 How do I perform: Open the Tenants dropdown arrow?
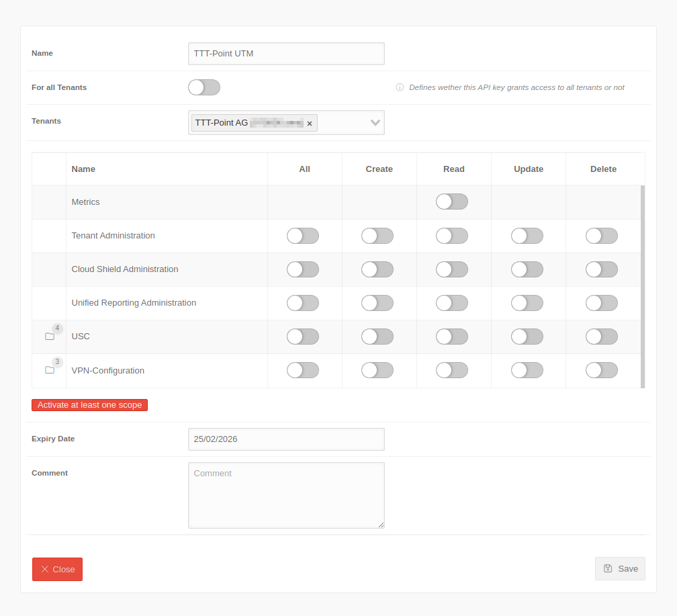(375, 123)
